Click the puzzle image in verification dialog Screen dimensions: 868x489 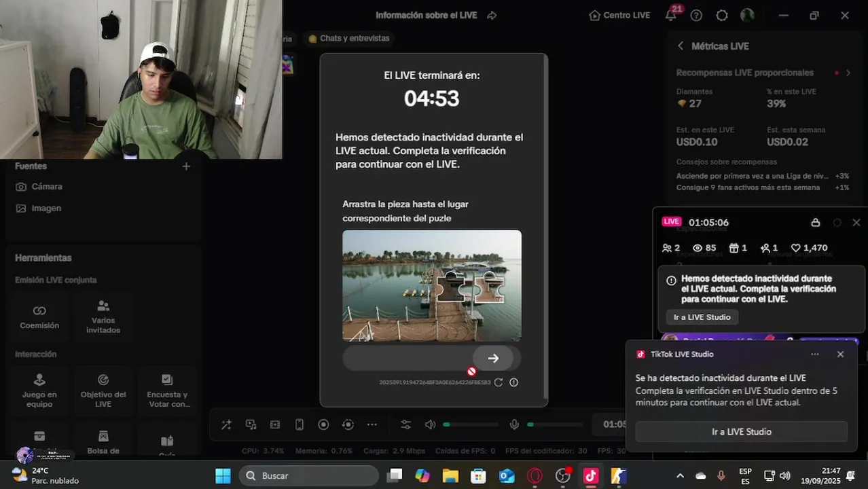[x=432, y=285]
